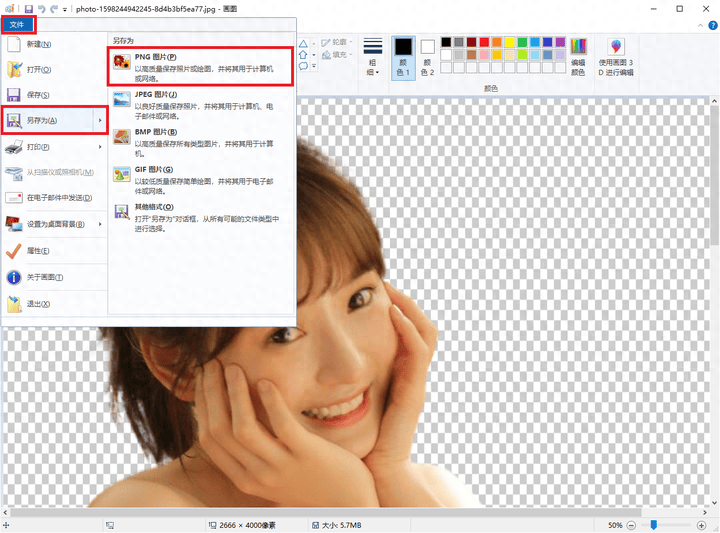This screenshot has height=533, width=720.
Task: Click the 打开 folder icon
Action: 14,70
